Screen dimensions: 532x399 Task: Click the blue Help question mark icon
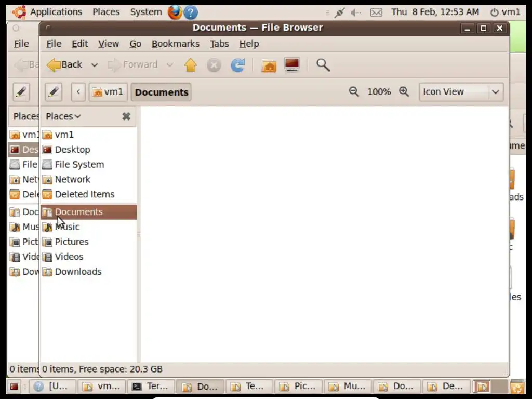pos(191,12)
